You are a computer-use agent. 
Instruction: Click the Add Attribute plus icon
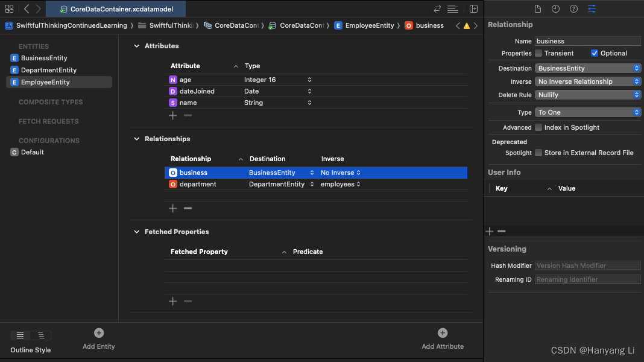[443, 333]
